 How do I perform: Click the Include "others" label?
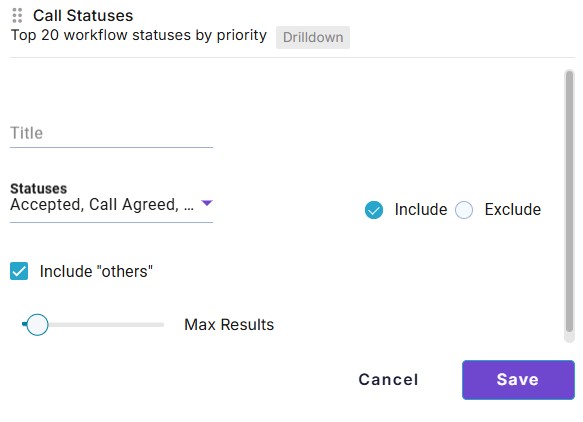pos(96,271)
